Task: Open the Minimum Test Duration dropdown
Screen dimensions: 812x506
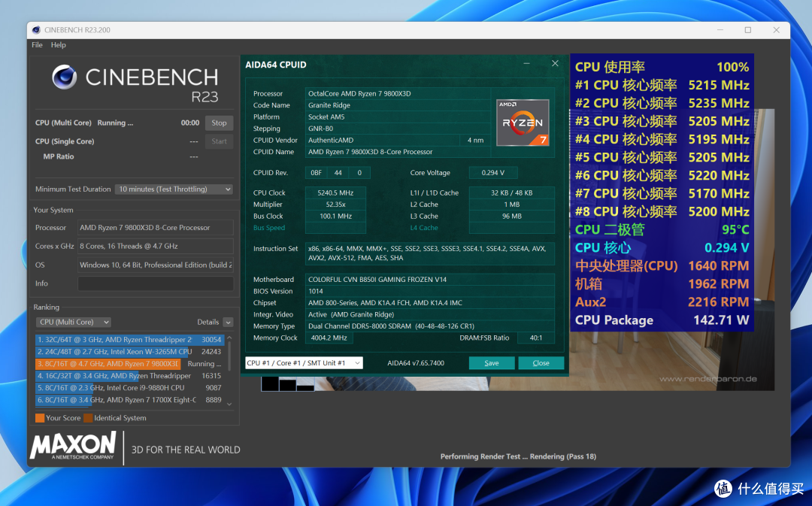Action: tap(174, 189)
